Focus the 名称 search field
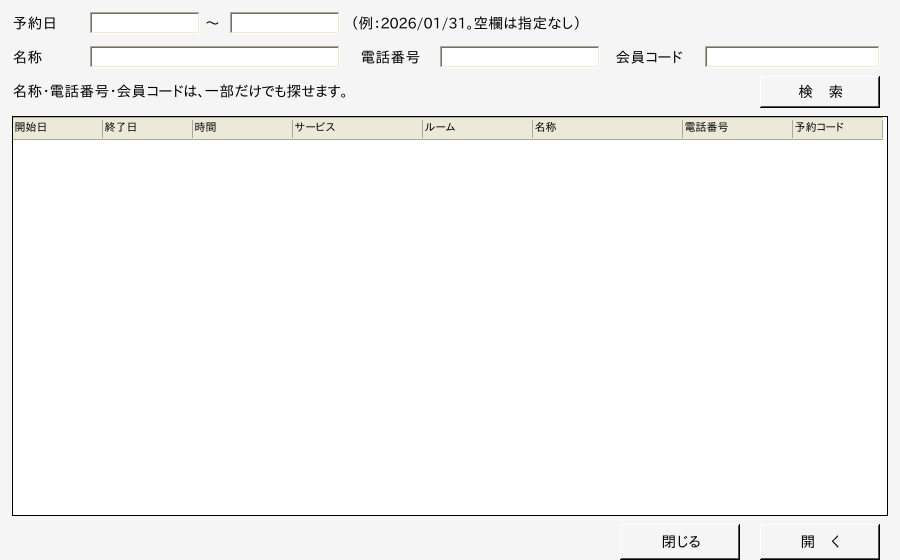Screen dimensions: 900x560 (x=215, y=57)
